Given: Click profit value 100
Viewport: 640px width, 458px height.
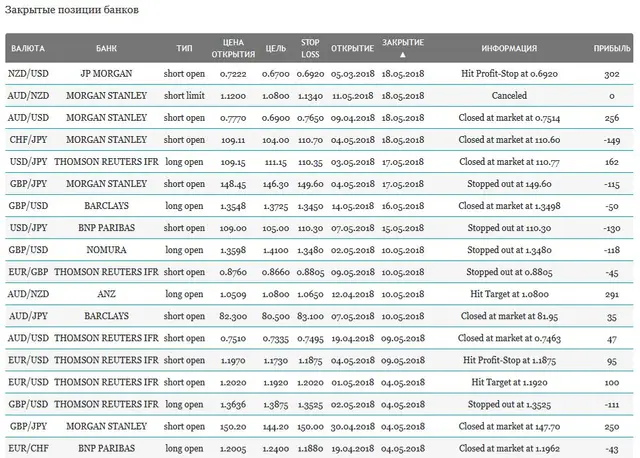Looking at the screenshot, I should 612,383.
